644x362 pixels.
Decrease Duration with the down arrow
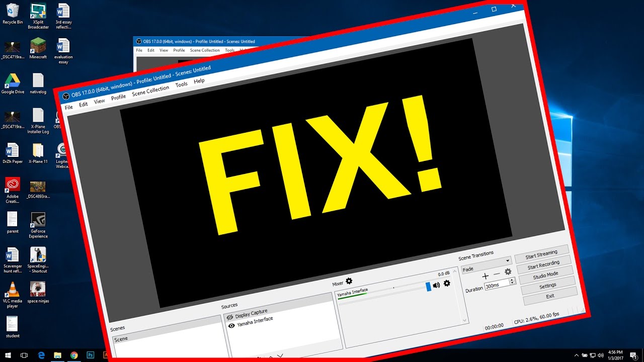click(513, 283)
